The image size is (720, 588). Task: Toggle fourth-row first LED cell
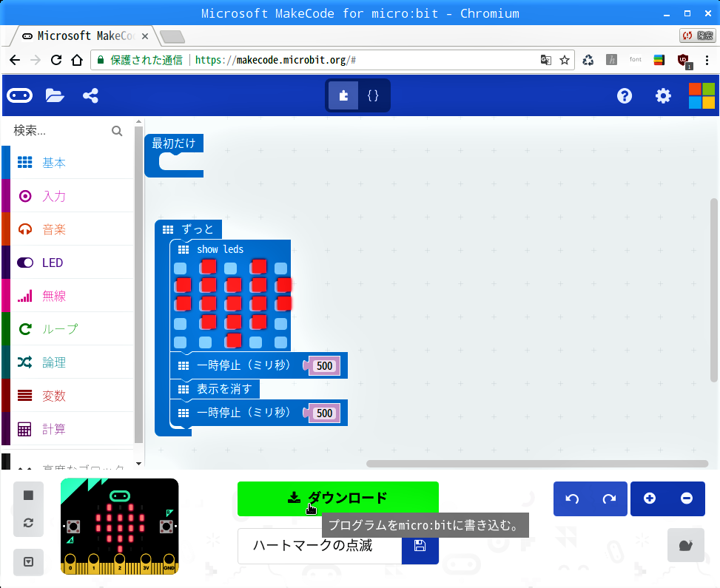pos(181,324)
